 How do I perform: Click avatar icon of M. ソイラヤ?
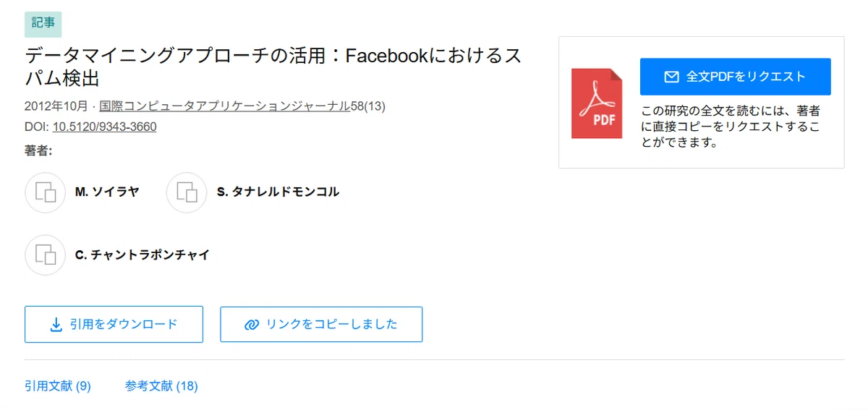pos(46,192)
